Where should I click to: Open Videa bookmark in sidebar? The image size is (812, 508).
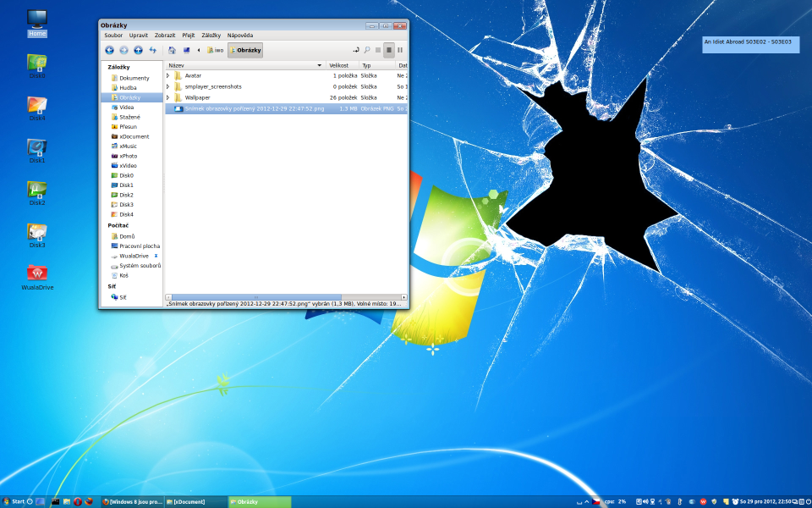132,108
